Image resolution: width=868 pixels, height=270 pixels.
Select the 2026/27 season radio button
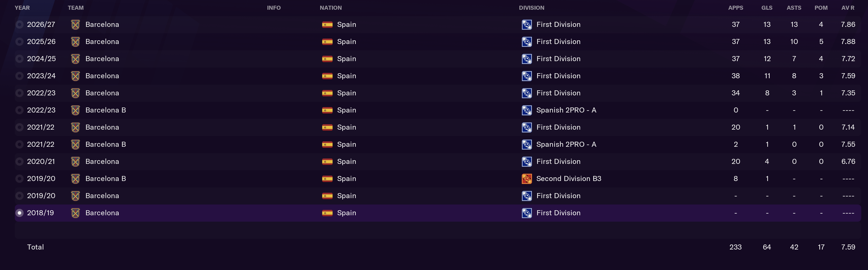point(19,25)
